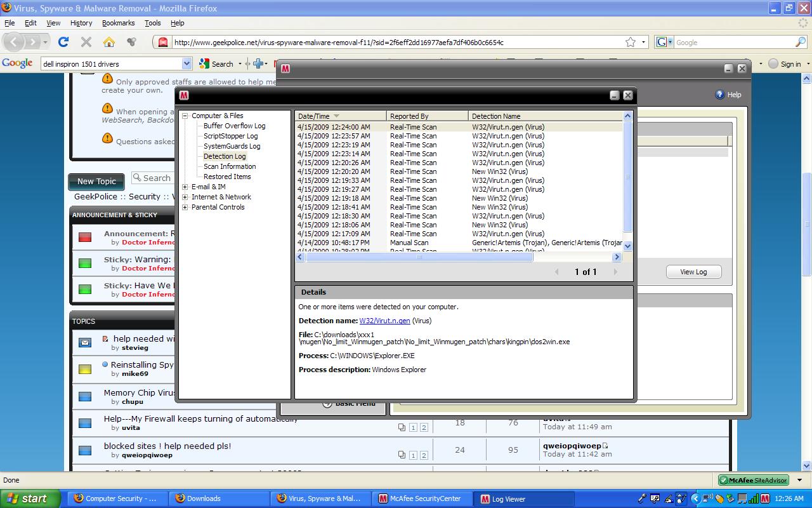
Task: Click the log list scroll down arrow
Action: coord(628,246)
